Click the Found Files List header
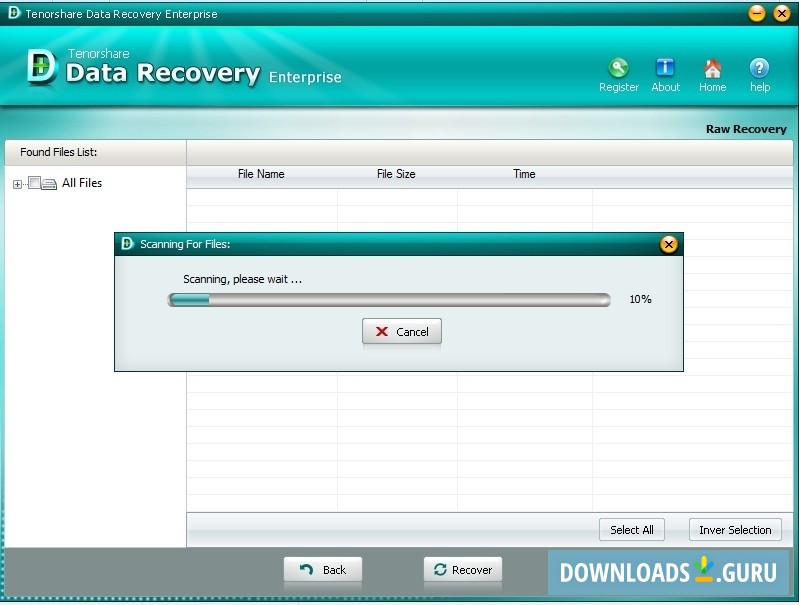This screenshot has height=605, width=799. coord(59,152)
